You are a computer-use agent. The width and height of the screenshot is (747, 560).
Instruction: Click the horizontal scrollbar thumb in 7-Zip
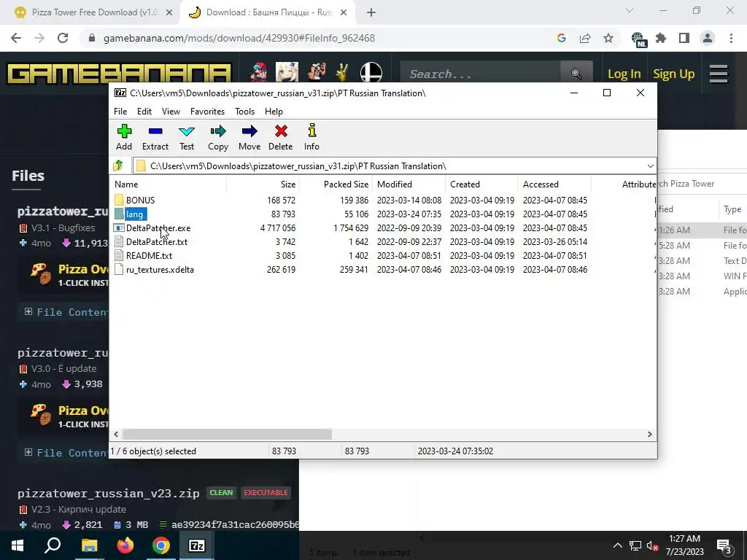[227, 435]
